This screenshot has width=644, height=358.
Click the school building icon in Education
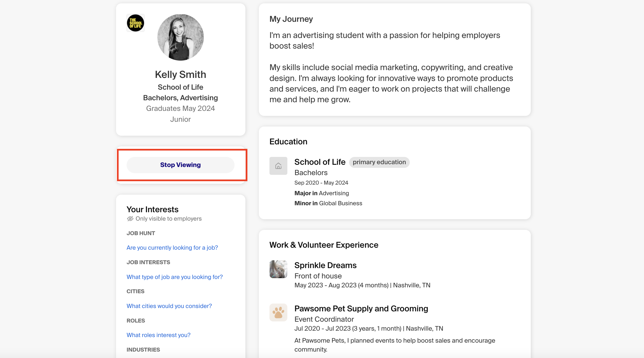(278, 166)
